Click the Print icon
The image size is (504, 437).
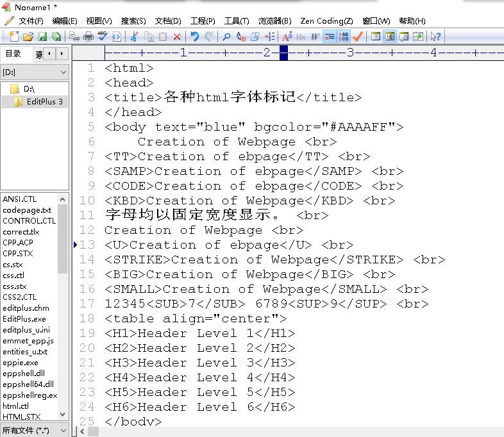point(88,37)
